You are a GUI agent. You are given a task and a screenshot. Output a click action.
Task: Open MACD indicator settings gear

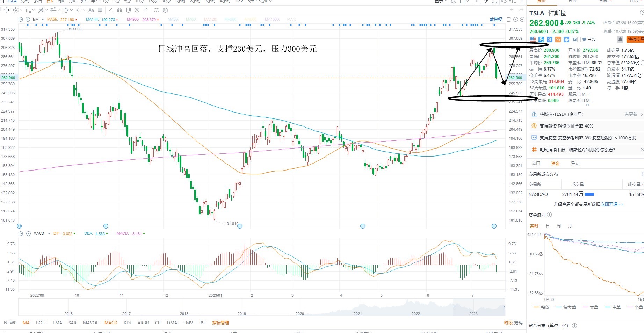pyautogui.click(x=21, y=233)
